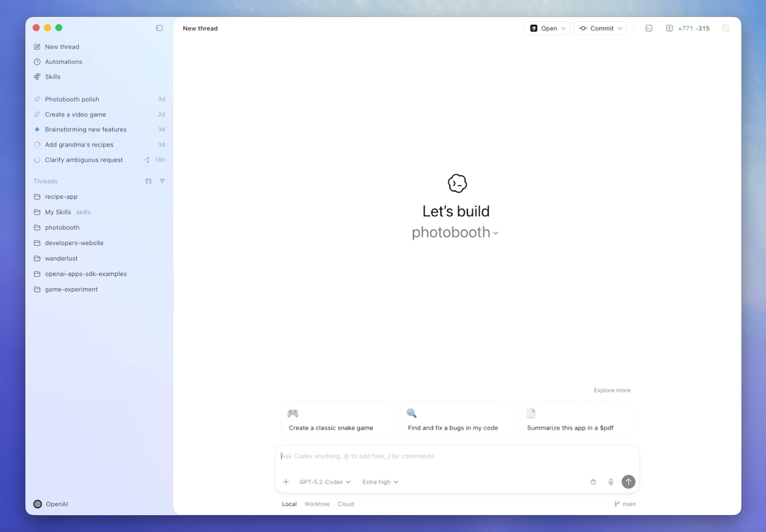Screen dimensions: 766x532
Task: Toggle the terminal panel icon
Action: click(649, 28)
